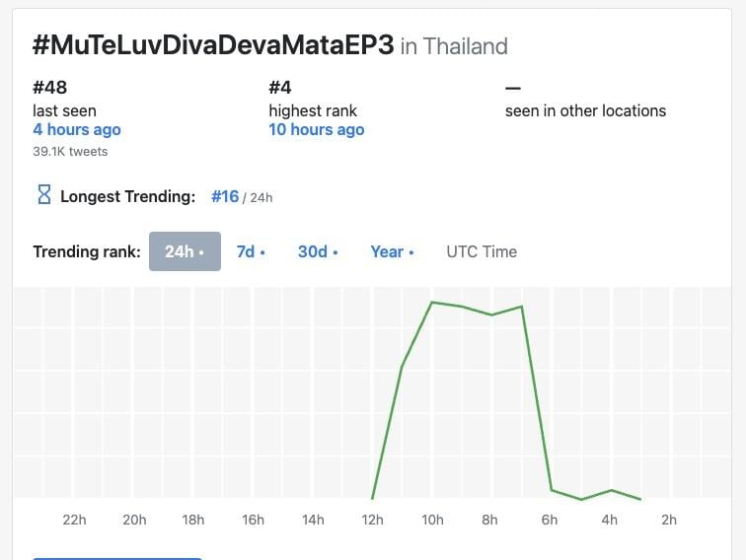Click the "in Thailand" location text
The image size is (746, 560).
point(454,46)
